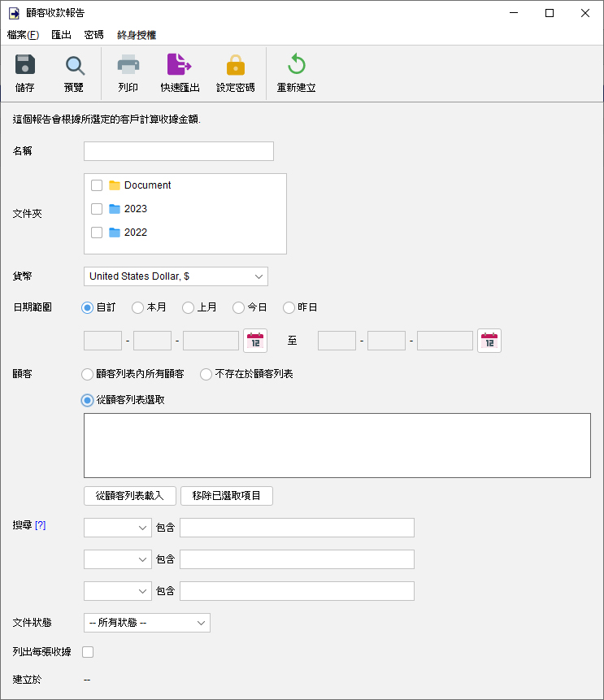
Task: Click the 快速匯出 (Quick Export) icon
Action: pos(180,64)
